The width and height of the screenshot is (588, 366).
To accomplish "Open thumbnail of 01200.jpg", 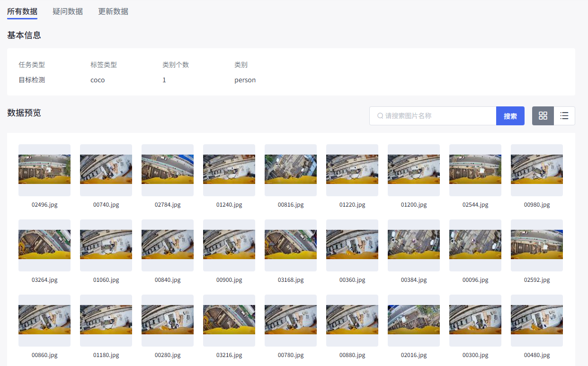I will (414, 170).
